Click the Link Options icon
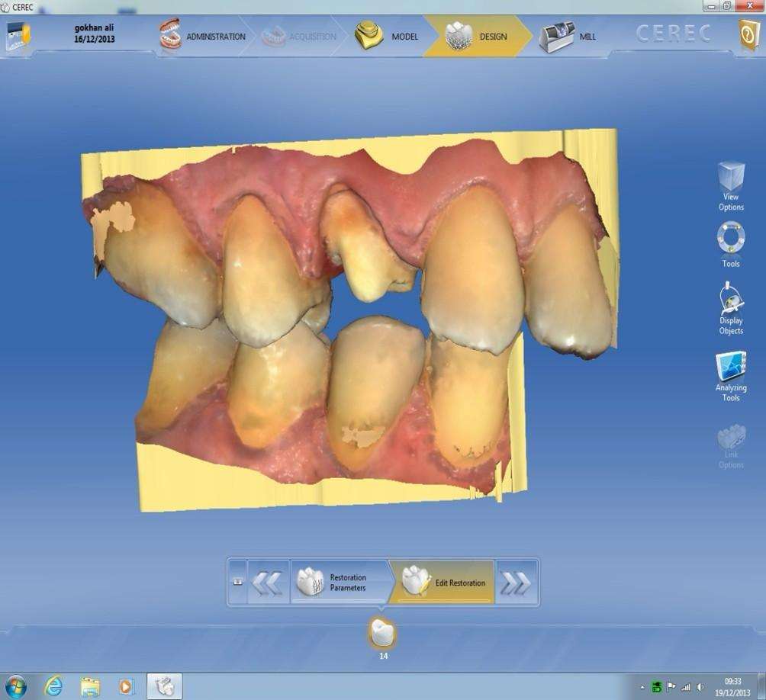Viewport: 766px width, 700px height. tap(730, 445)
